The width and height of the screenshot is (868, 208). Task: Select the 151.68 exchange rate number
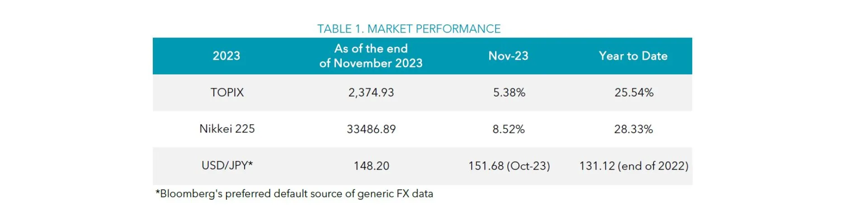(486, 166)
